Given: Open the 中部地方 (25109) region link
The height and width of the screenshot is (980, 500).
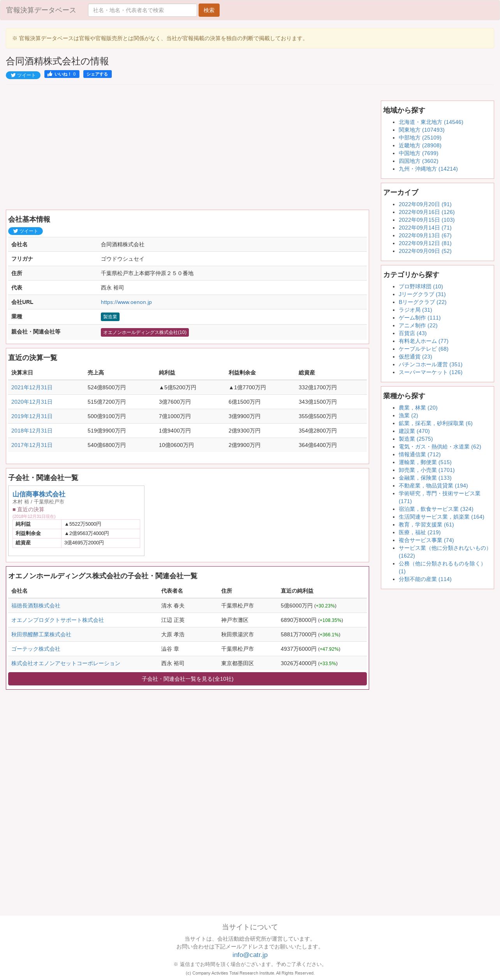Looking at the screenshot, I should coord(420,138).
